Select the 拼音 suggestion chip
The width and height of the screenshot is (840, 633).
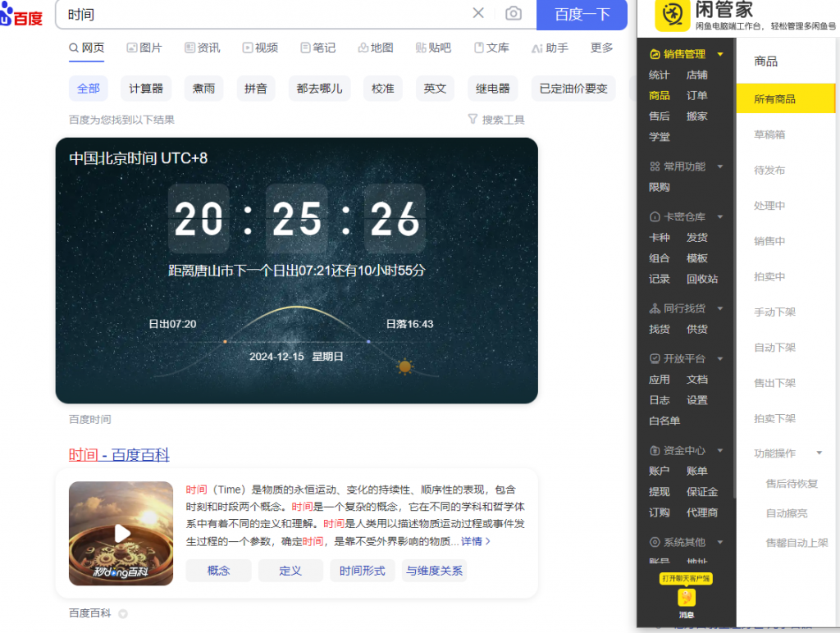(256, 89)
